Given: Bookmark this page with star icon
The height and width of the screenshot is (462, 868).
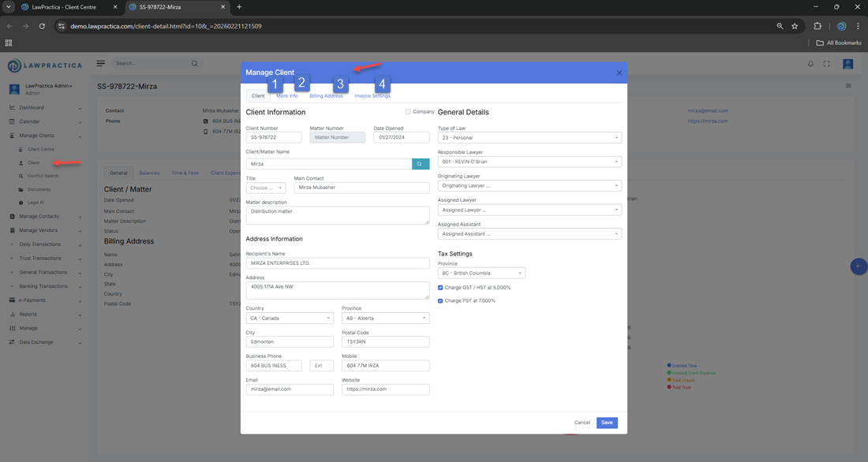Looking at the screenshot, I should [x=795, y=26].
